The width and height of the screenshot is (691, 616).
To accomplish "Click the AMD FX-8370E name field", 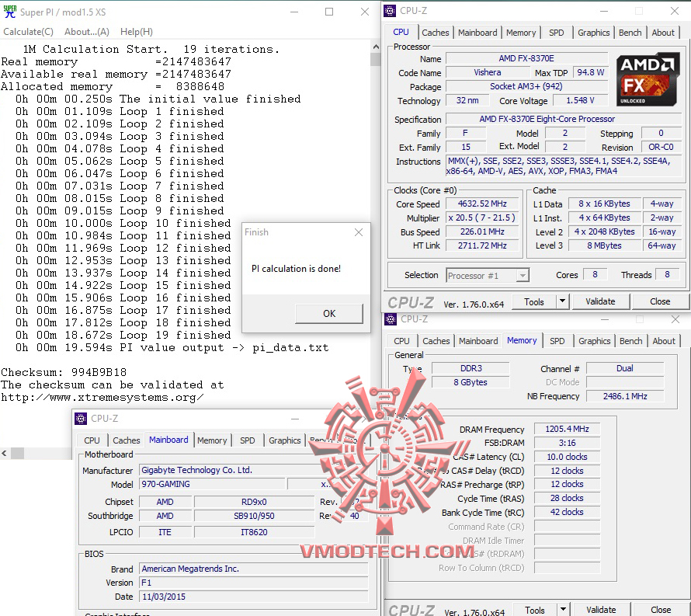I will coord(526,58).
